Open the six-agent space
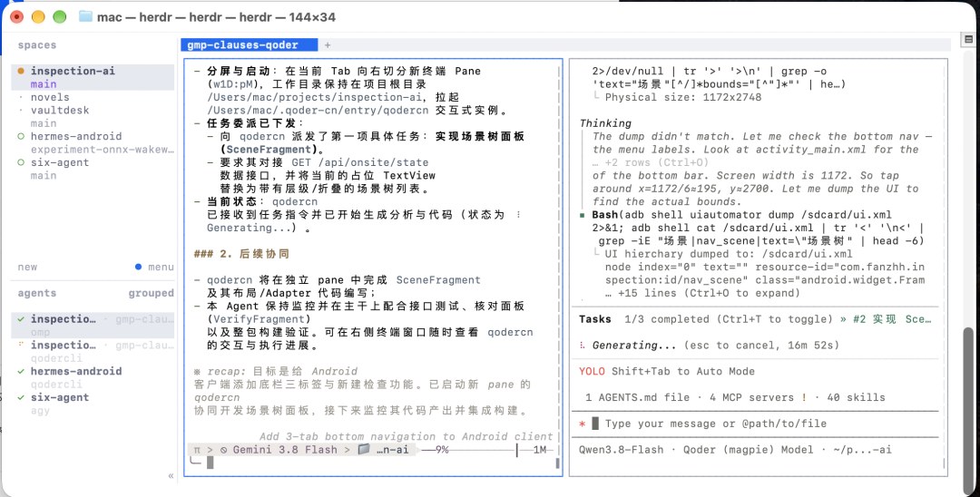The image size is (980, 497). [x=60, y=162]
